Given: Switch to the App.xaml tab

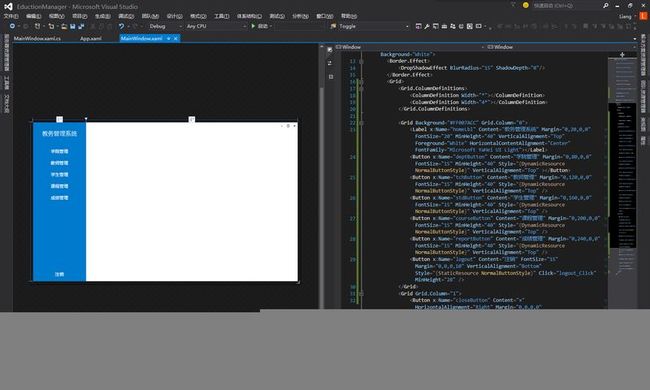Looking at the screenshot, I should [91, 39].
